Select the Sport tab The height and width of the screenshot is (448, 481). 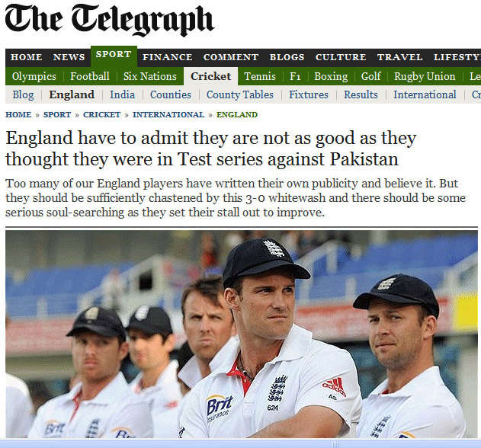pos(114,55)
